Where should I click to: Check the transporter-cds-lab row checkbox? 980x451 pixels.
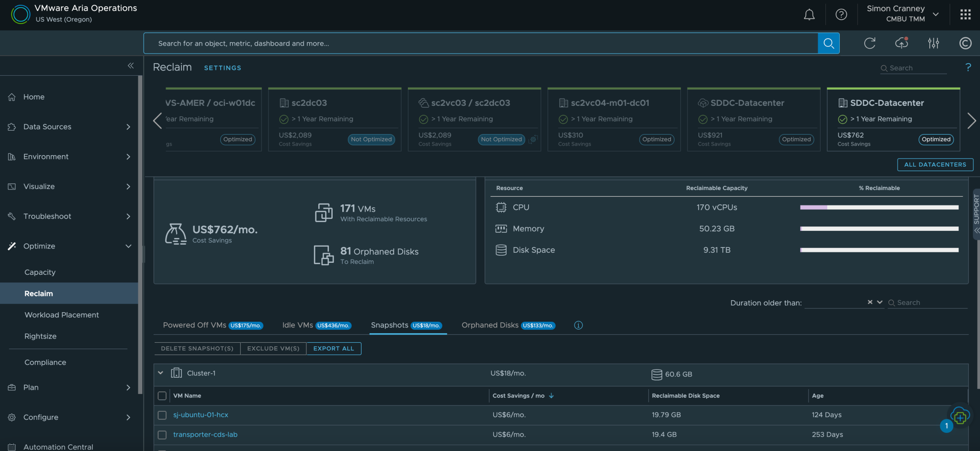pyautogui.click(x=162, y=435)
